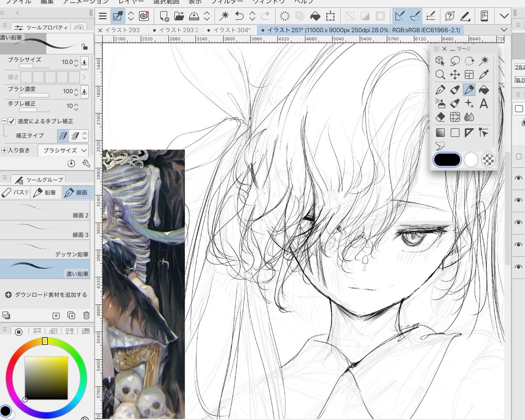Open the パステル tool group tab
This screenshot has height=420, width=525.
[15, 192]
